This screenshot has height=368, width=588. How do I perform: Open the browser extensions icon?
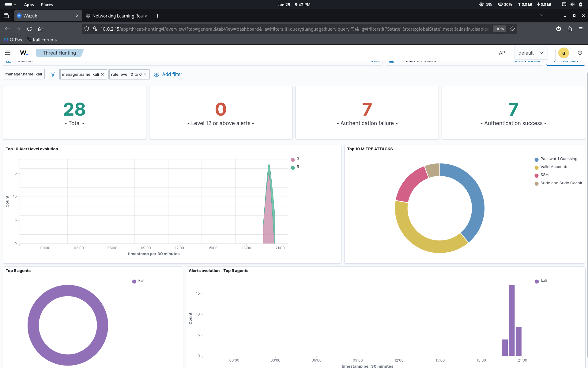(570, 29)
